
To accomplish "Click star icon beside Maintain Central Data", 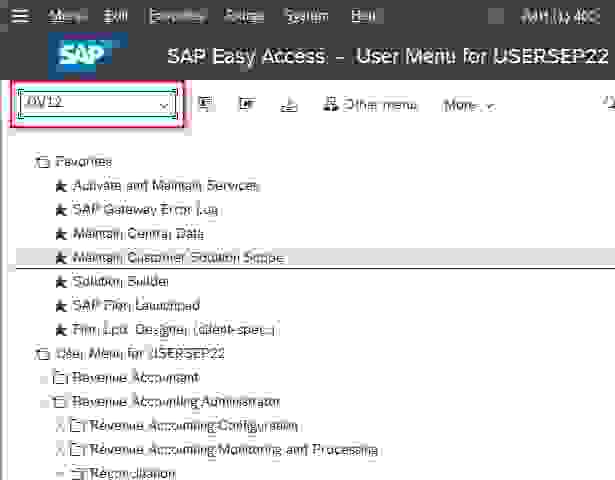I will (x=60, y=233).
